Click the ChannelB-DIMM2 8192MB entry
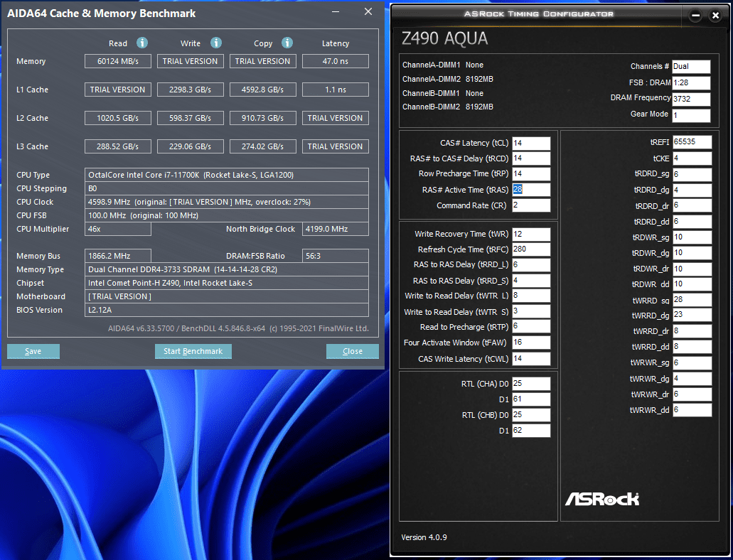 [448, 107]
